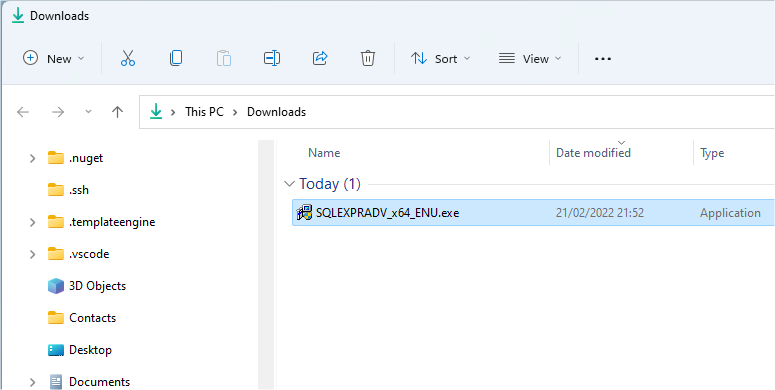The width and height of the screenshot is (775, 390).
Task: Go forward using the right arrow
Action: [58, 112]
